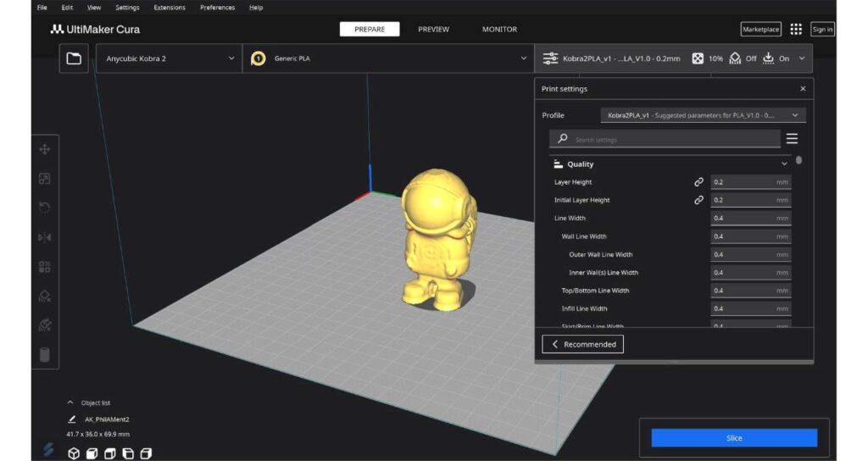Open the File menu

pos(42,8)
